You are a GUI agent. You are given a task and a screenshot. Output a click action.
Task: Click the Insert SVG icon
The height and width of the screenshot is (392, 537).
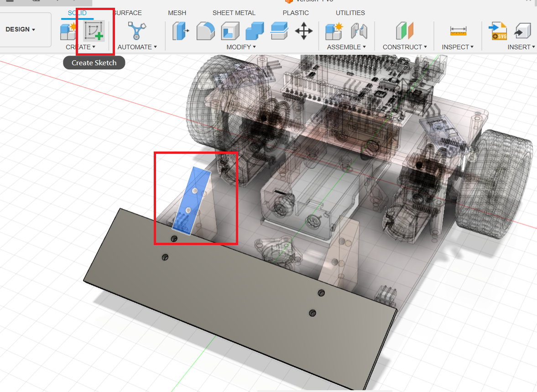pos(497,31)
